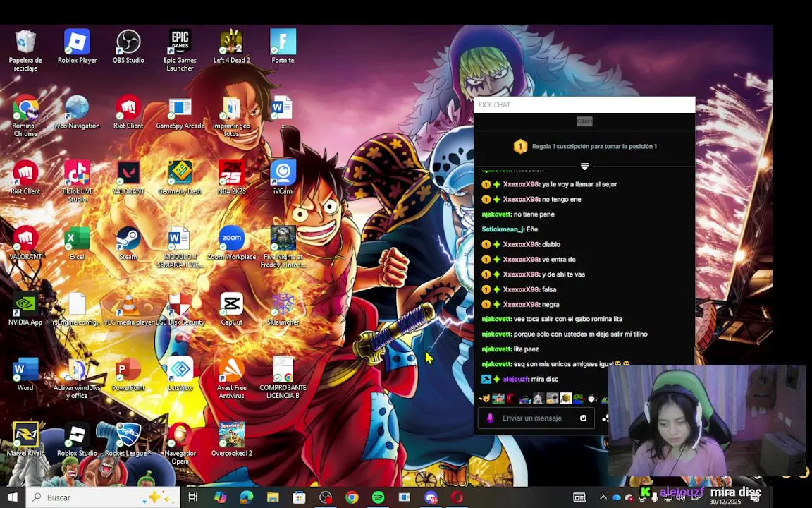812x508 pixels.
Task: Open emoji picker in Kick chat
Action: [x=583, y=418]
